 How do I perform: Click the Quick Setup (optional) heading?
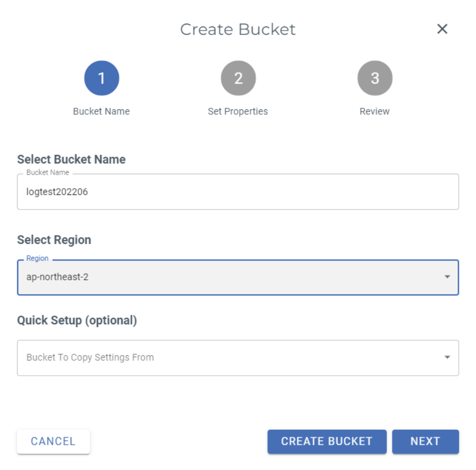click(77, 320)
